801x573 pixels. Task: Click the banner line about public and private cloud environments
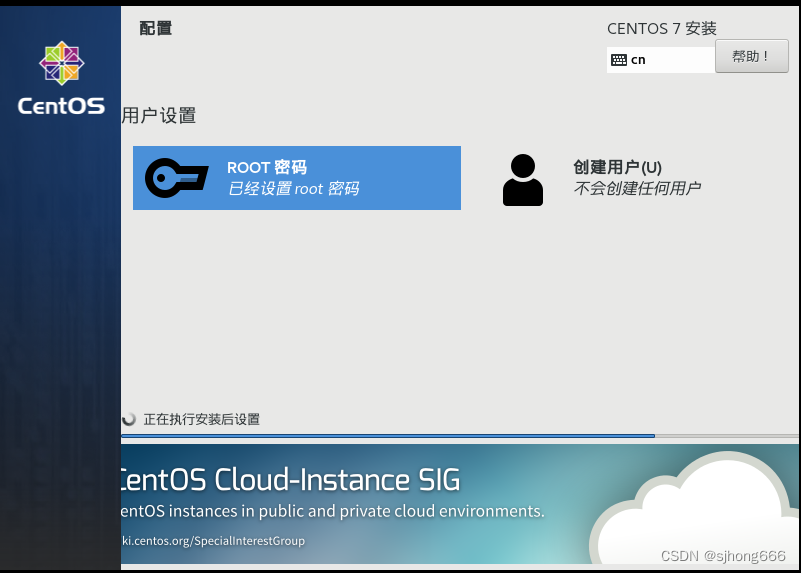(x=333, y=511)
